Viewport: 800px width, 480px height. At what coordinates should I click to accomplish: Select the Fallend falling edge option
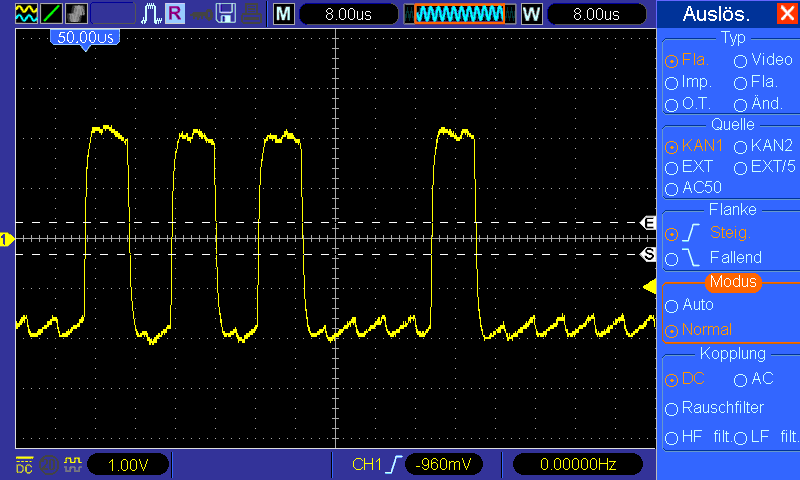(713, 258)
